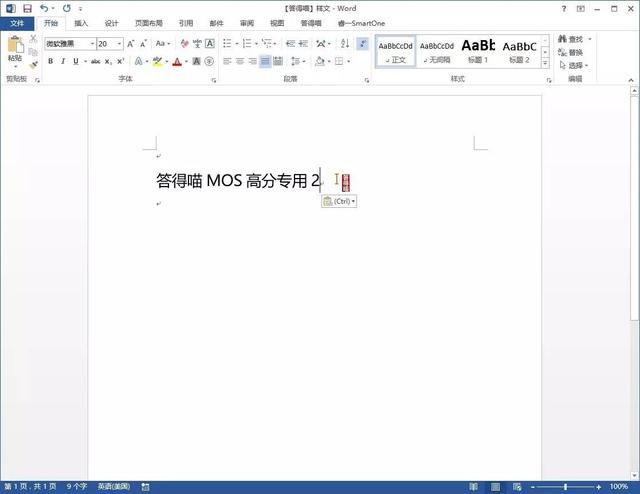Click the 100% zoom level indicator

click(x=619, y=487)
